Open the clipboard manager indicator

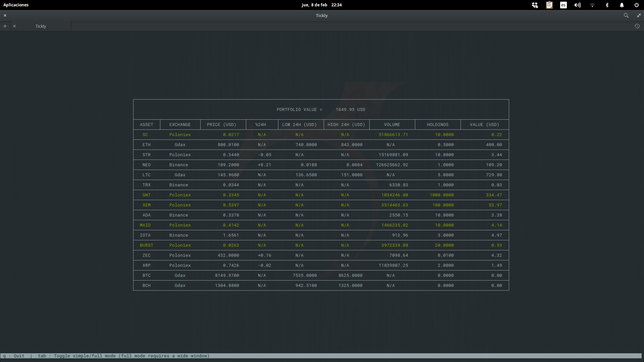tap(549, 5)
